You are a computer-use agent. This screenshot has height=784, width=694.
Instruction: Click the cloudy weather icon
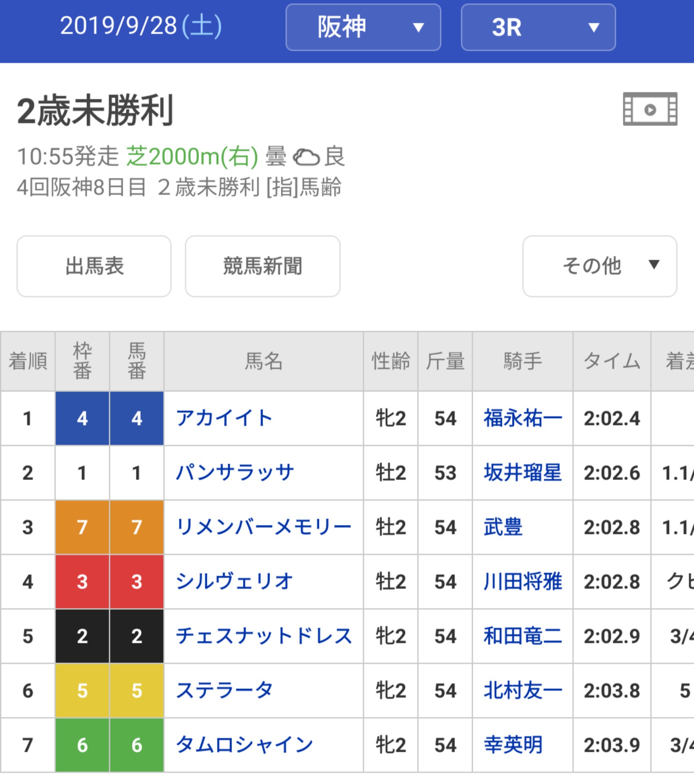(306, 157)
